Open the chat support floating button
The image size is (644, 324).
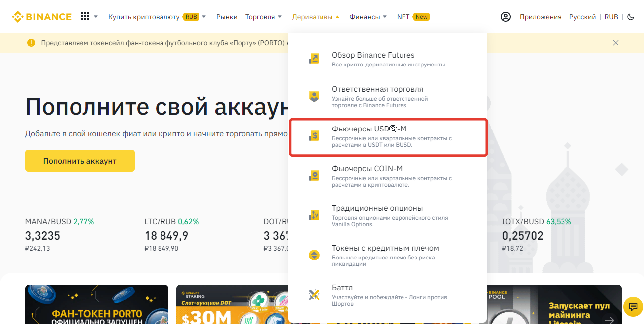[633, 306]
